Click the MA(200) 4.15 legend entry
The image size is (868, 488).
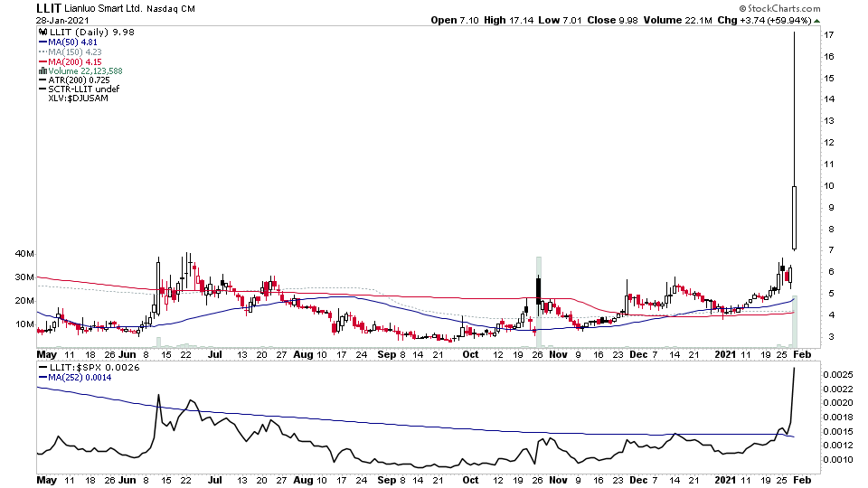point(75,62)
